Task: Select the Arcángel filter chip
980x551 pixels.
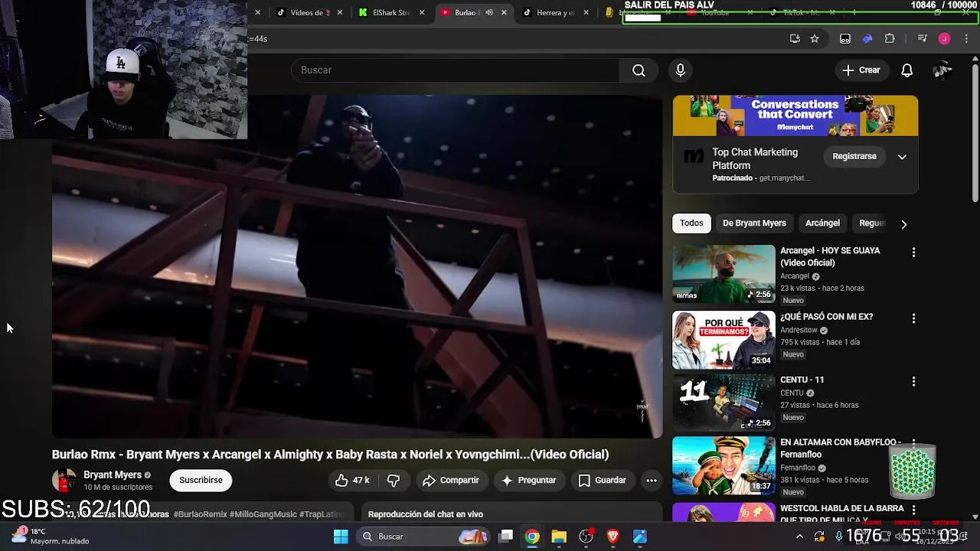Action: click(x=822, y=223)
